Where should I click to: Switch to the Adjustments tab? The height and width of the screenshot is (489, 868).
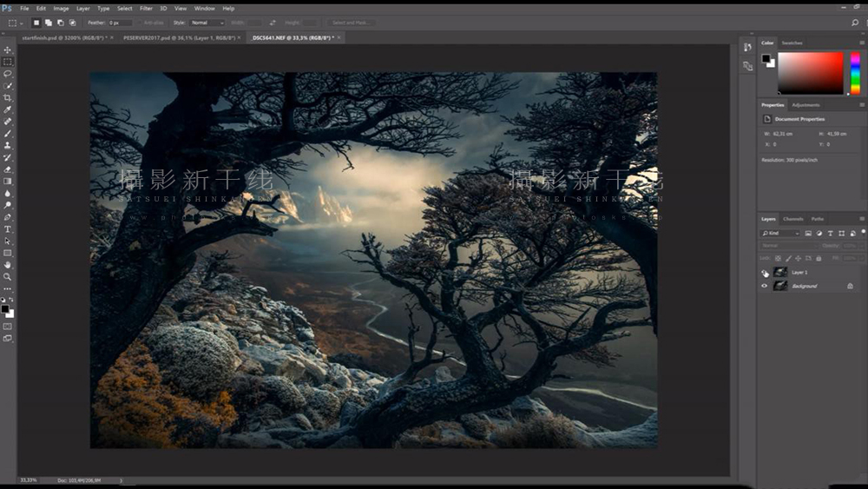pos(806,105)
